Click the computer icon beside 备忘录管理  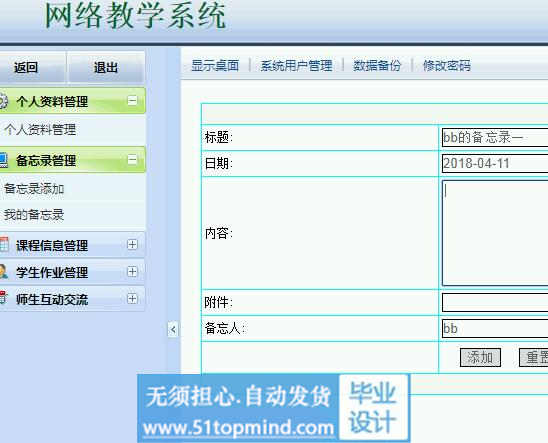pyautogui.click(x=3, y=160)
